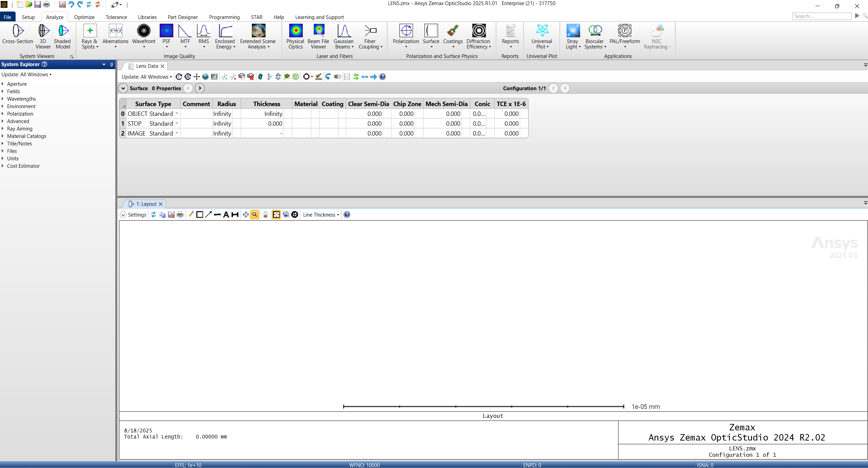Toggle the lock window icon in Layout

(x=265, y=215)
